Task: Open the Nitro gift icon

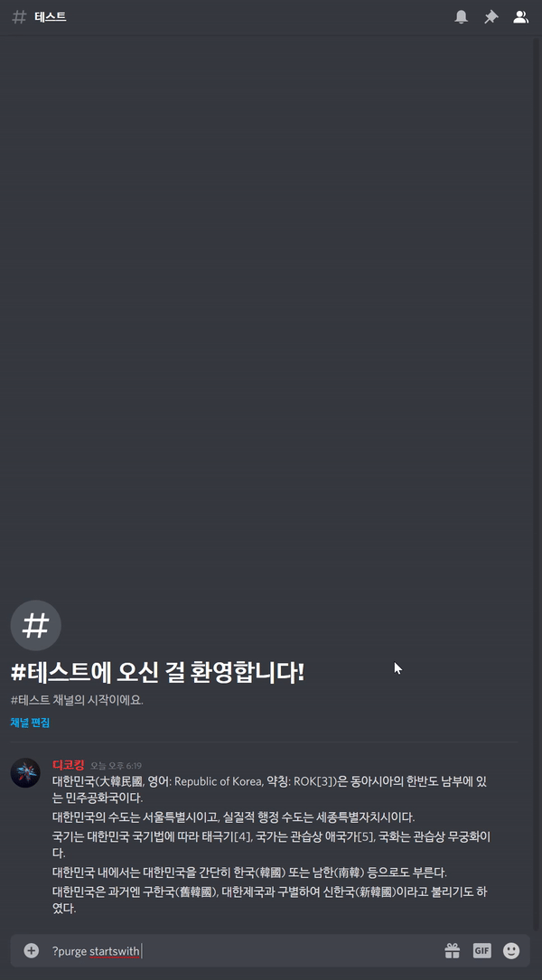Action: click(452, 950)
